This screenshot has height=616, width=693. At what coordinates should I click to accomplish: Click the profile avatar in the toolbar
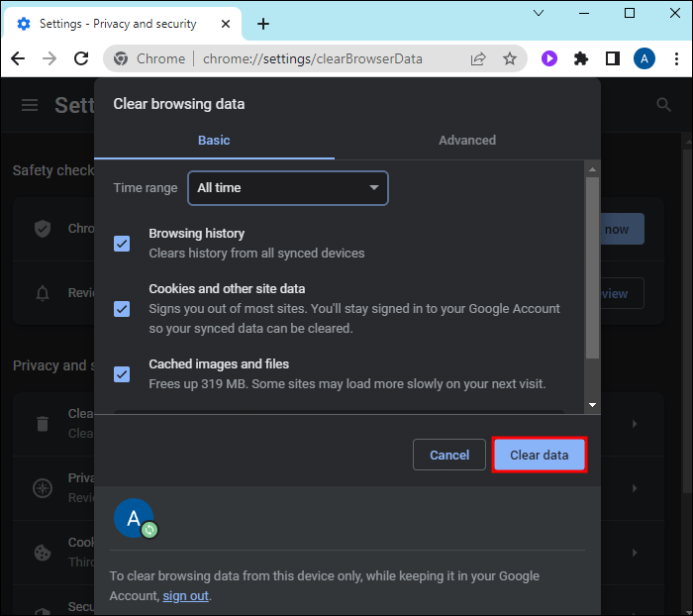pos(643,58)
